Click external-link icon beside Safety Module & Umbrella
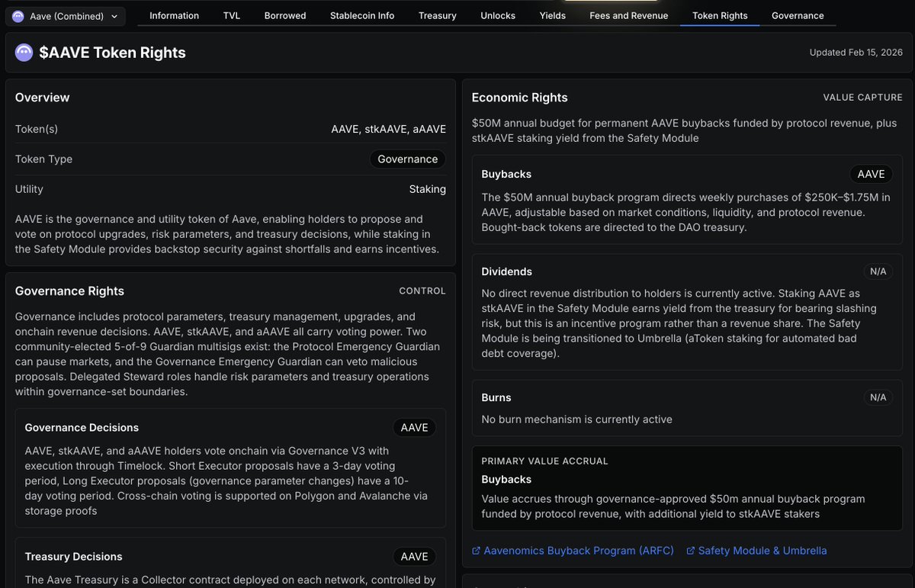The height and width of the screenshot is (588, 915). tap(690, 551)
